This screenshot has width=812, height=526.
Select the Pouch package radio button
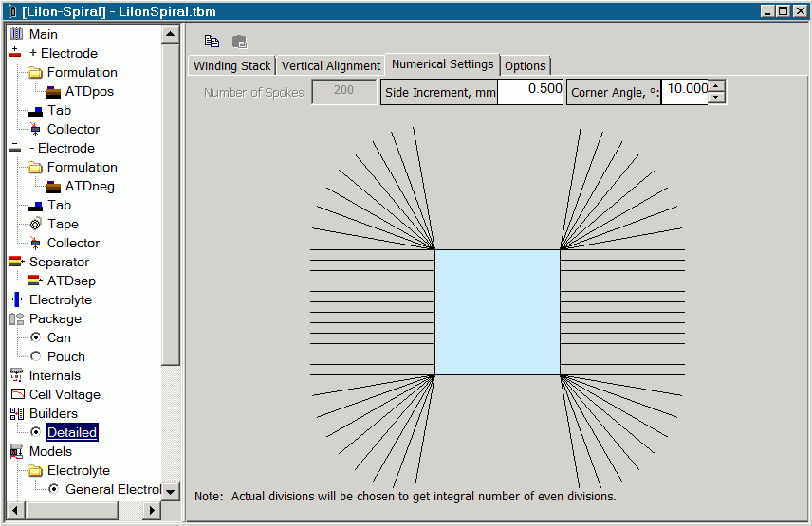coord(36,356)
